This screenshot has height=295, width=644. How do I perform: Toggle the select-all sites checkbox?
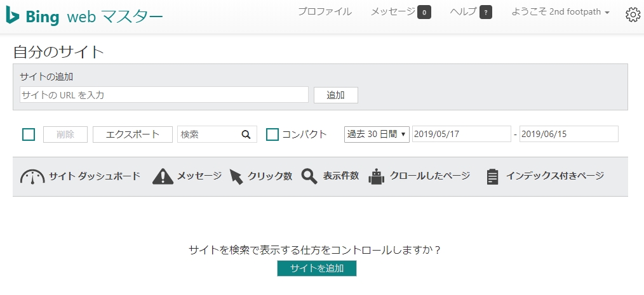pyautogui.click(x=29, y=134)
